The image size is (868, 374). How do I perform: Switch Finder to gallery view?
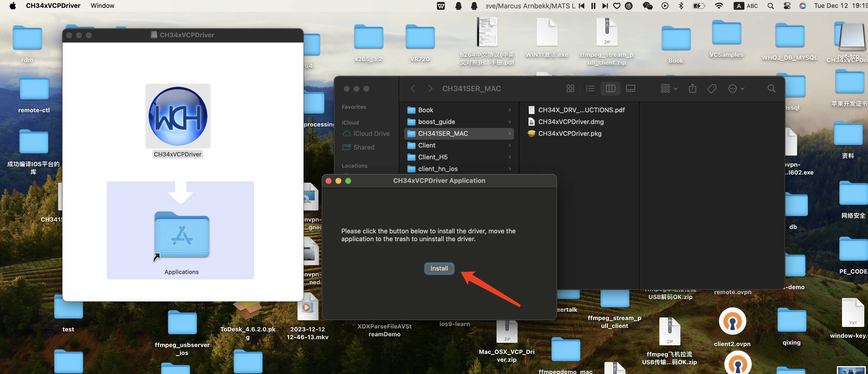630,89
